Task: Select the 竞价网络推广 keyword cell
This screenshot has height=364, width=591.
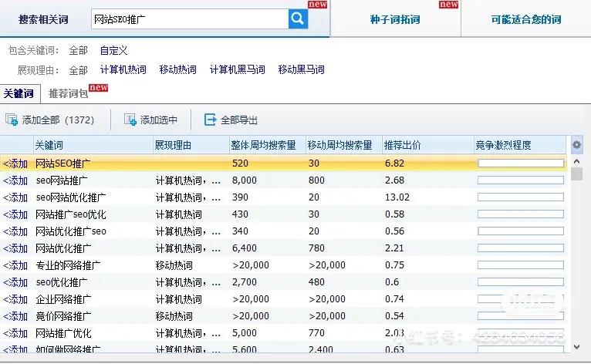Action: (x=63, y=316)
